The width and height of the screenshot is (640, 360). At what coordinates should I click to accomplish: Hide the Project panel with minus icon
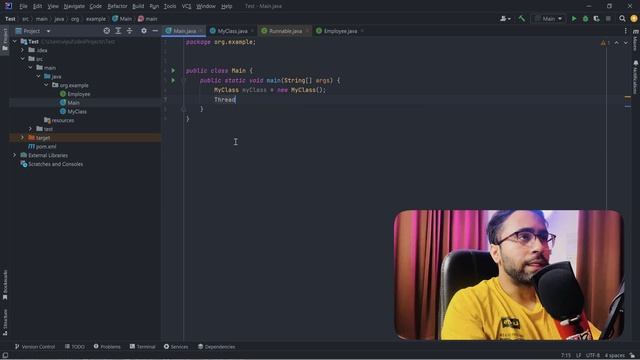(x=155, y=31)
